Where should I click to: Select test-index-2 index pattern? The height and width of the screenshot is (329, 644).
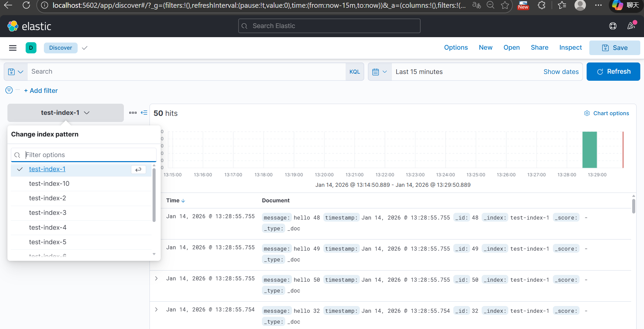(x=81, y=198)
